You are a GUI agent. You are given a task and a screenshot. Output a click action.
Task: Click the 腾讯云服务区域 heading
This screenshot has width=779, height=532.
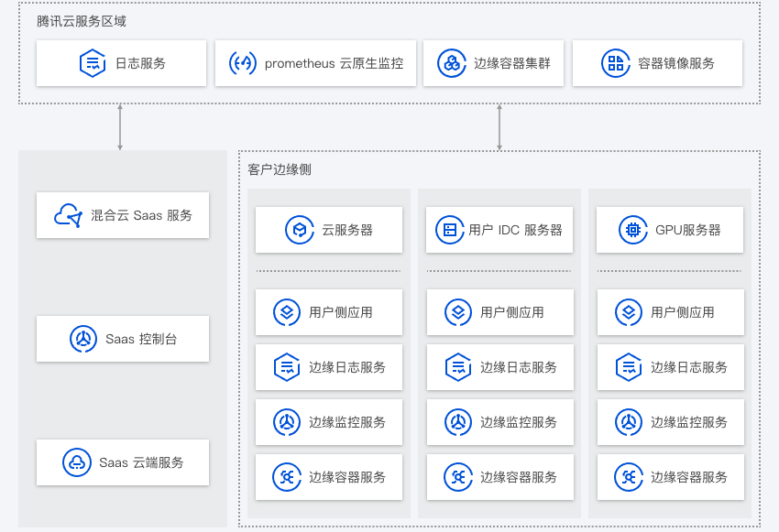(82, 21)
